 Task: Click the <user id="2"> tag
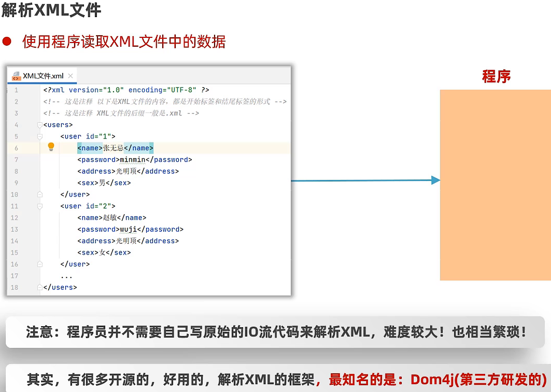[x=88, y=206]
